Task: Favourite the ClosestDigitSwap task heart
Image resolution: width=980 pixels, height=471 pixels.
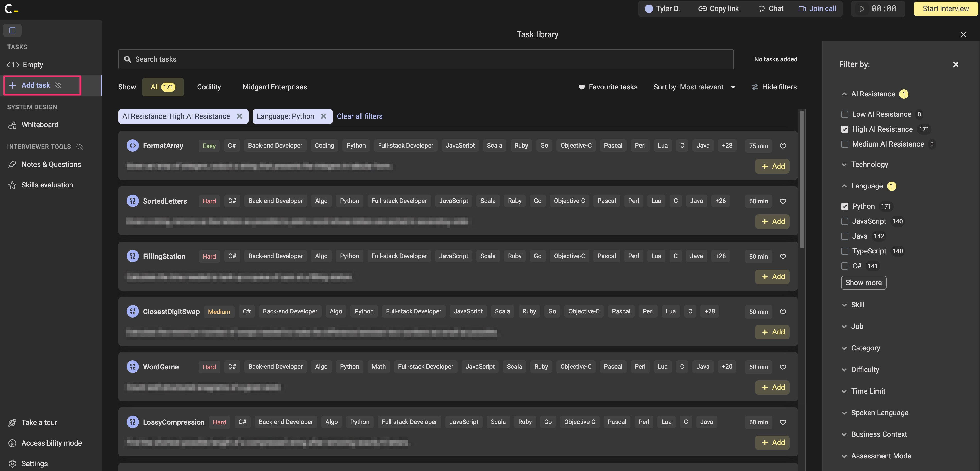Action: point(782,312)
